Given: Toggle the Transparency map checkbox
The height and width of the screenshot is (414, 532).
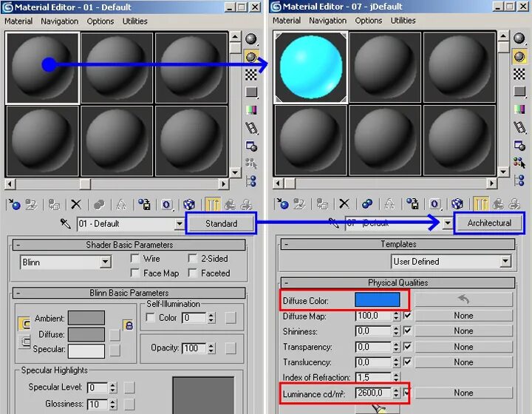Looking at the screenshot, I should point(407,347).
